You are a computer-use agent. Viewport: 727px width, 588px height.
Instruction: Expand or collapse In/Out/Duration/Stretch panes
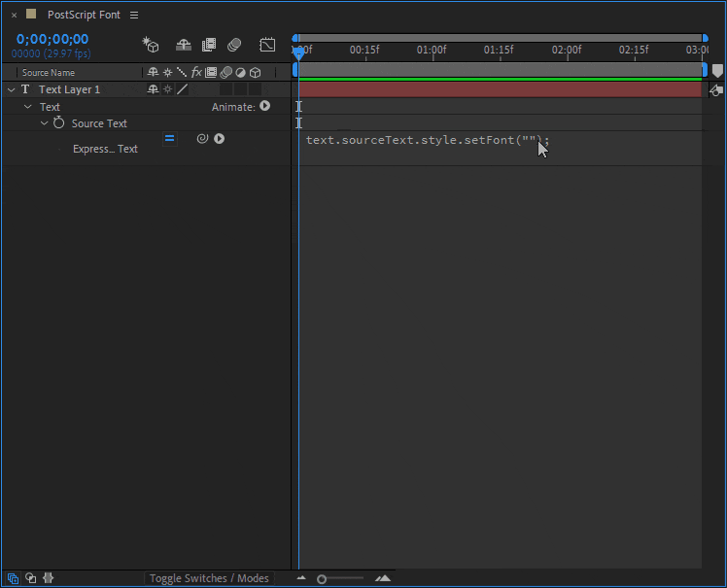(x=49, y=578)
